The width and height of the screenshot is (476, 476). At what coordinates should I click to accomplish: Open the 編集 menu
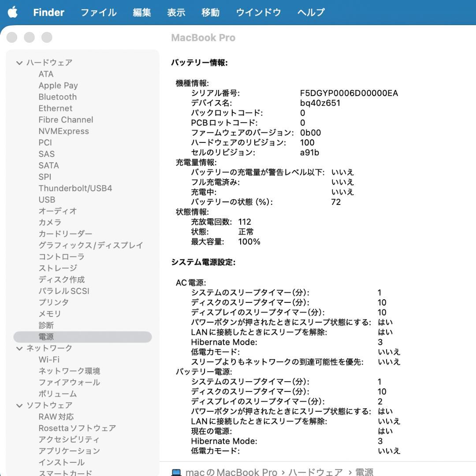click(x=142, y=12)
